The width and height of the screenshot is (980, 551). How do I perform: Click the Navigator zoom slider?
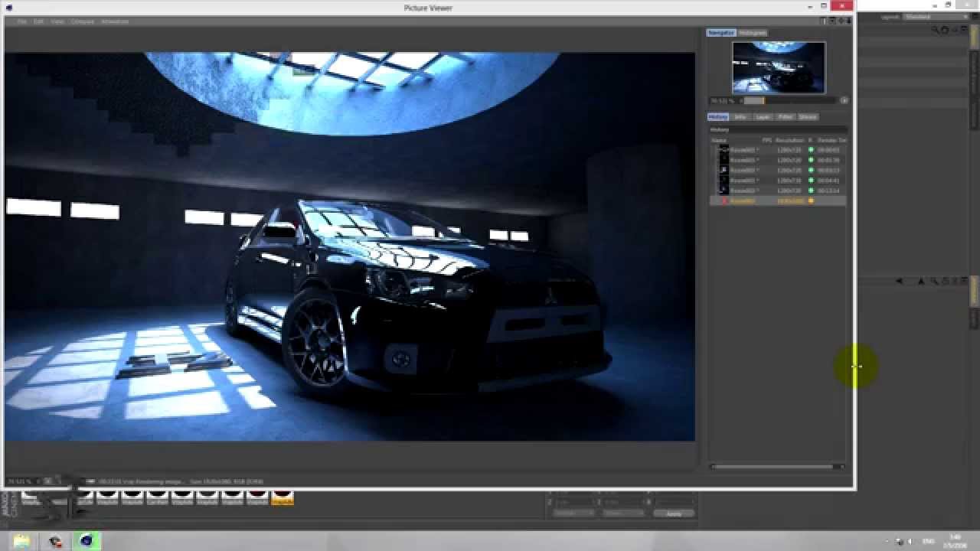pyautogui.click(x=789, y=100)
